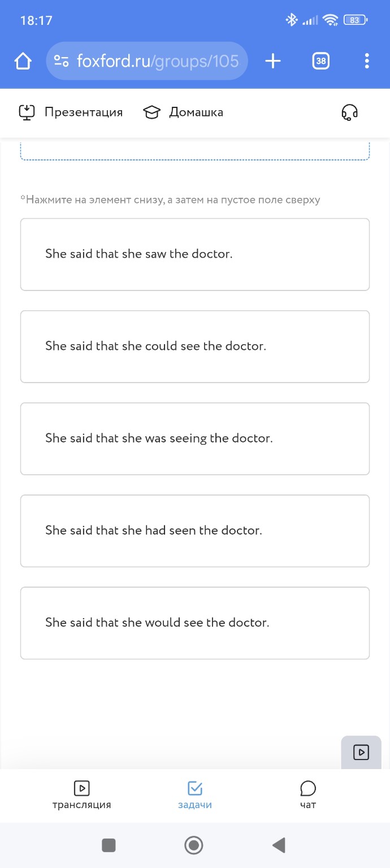Tap the site settings icon in address bar

tap(62, 61)
